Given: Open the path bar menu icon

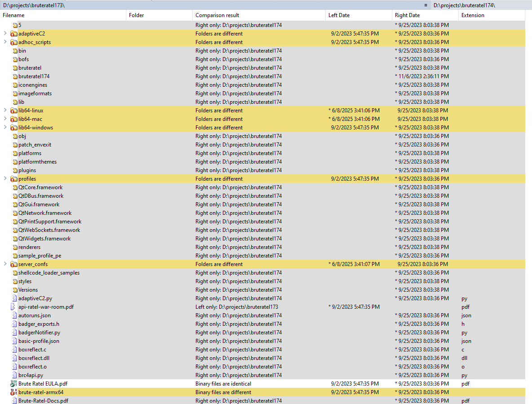Looking at the screenshot, I should [x=426, y=5].
